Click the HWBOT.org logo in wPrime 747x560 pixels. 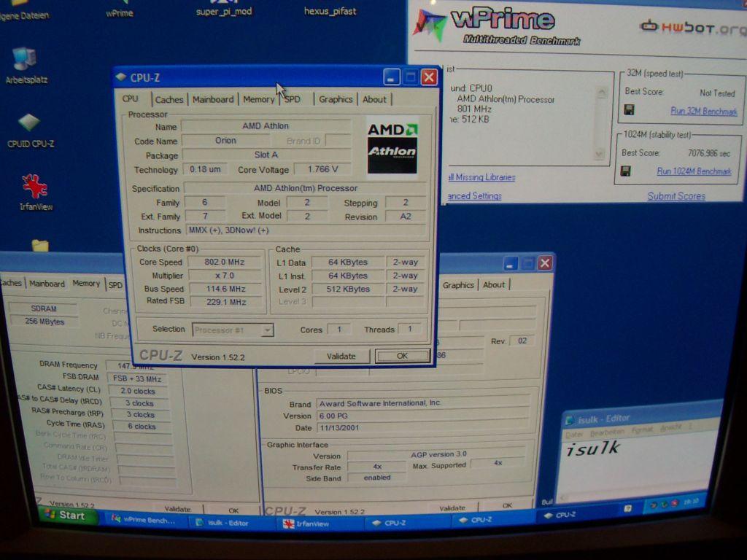(693, 27)
